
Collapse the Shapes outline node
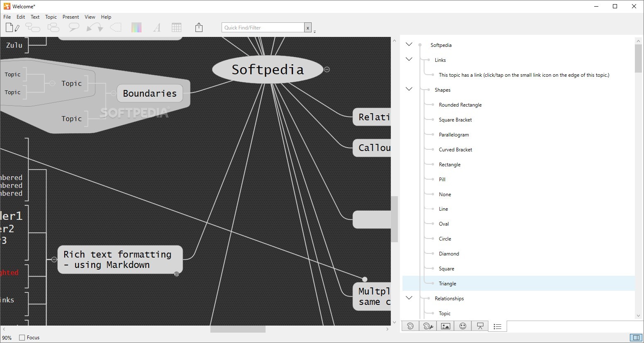409,89
